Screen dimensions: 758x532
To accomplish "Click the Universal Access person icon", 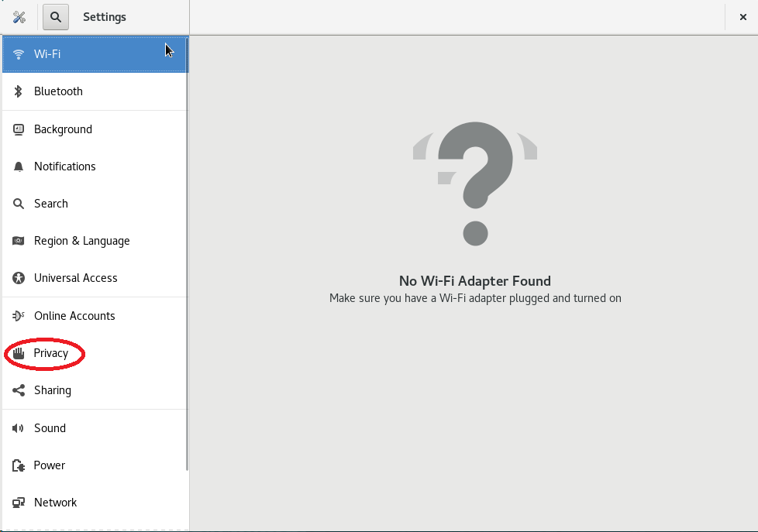I will [x=19, y=278].
